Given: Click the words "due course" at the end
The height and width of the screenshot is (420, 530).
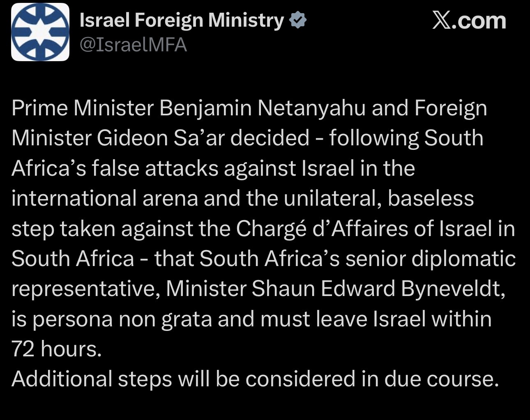Looking at the screenshot, I should click(x=440, y=379).
